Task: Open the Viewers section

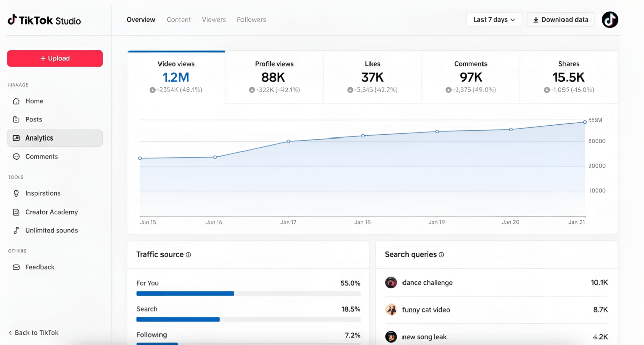Action: click(x=214, y=19)
